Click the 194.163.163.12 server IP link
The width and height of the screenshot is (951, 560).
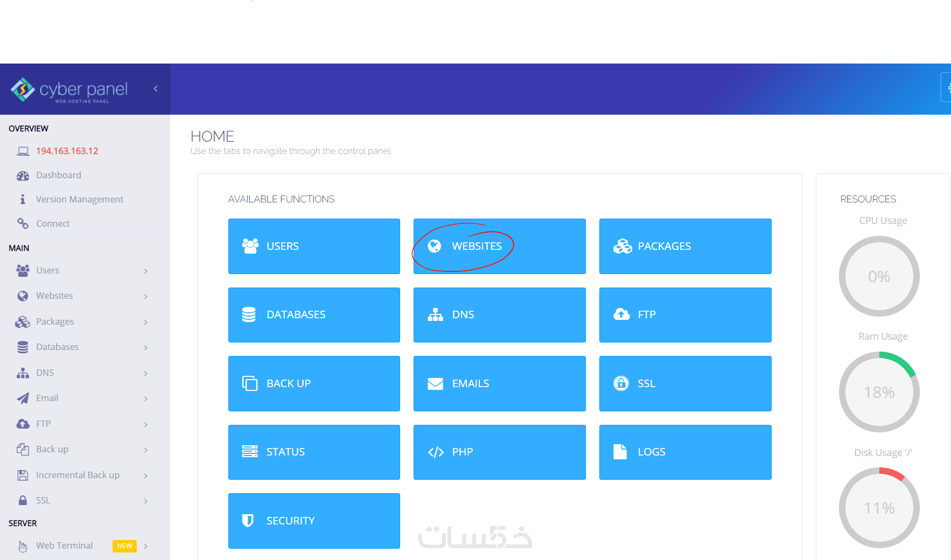click(x=67, y=151)
